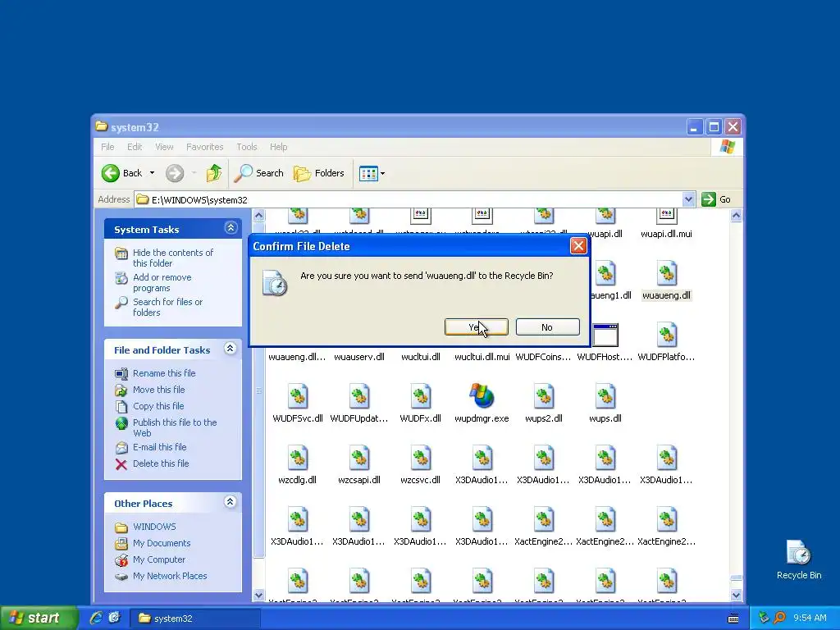Select the WUDFPlatfo... file icon
840x630 pixels.
[667, 335]
